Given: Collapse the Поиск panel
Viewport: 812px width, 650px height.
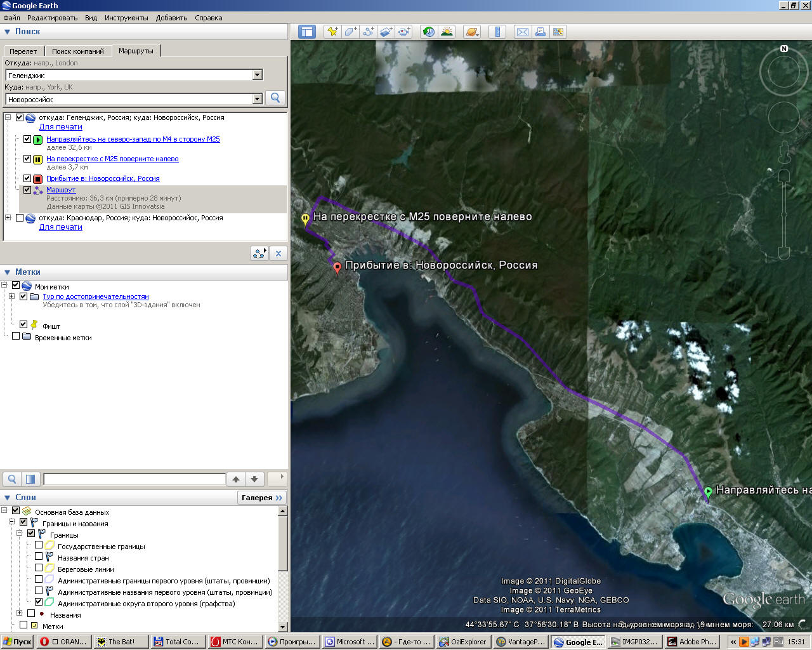Looking at the screenshot, I should (8, 32).
